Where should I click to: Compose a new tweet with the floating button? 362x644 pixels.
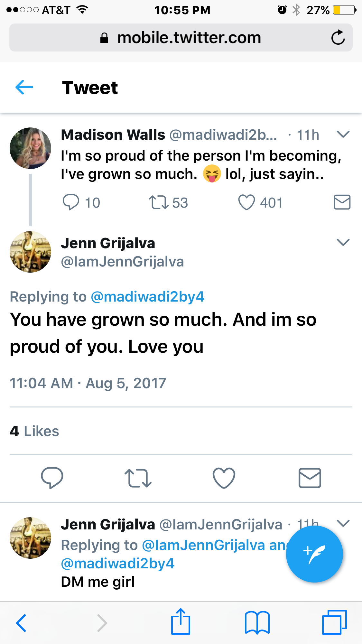click(x=314, y=554)
